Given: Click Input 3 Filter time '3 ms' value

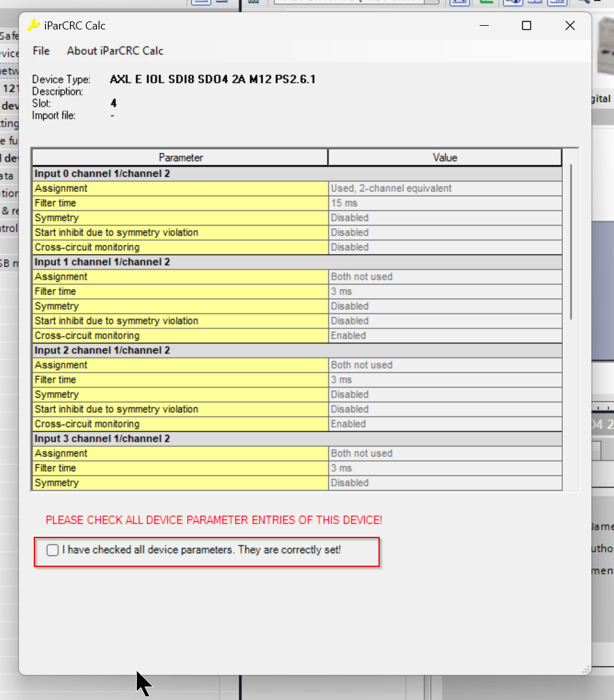Looking at the screenshot, I should pos(445,468).
